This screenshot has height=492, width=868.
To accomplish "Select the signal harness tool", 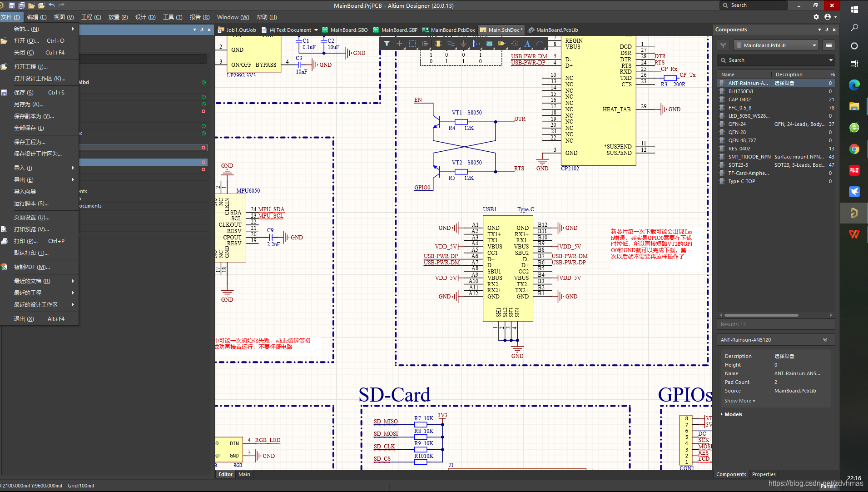I will [x=476, y=44].
